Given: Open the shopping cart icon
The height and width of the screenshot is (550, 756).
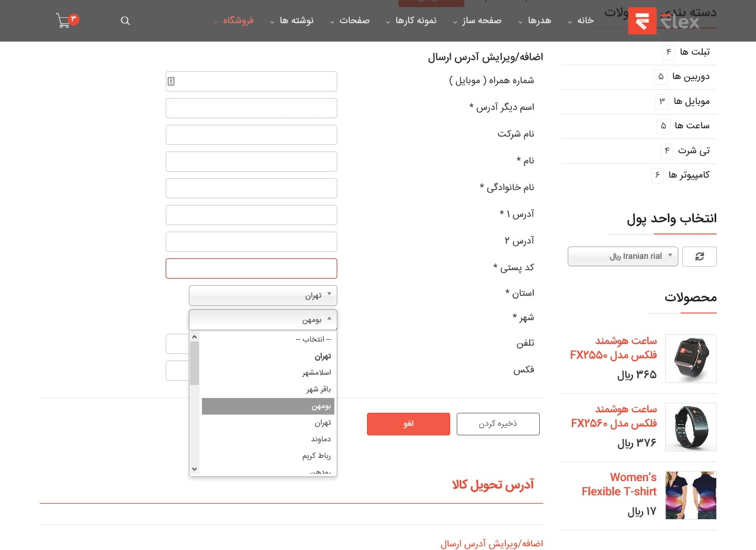Looking at the screenshot, I should pyautogui.click(x=64, y=21).
